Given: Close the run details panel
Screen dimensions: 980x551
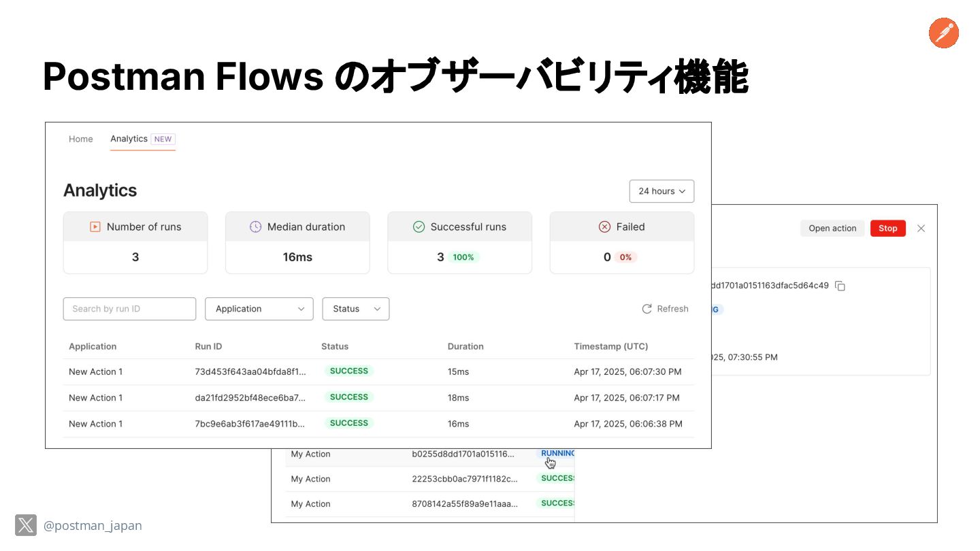Looking at the screenshot, I should pyautogui.click(x=921, y=229).
